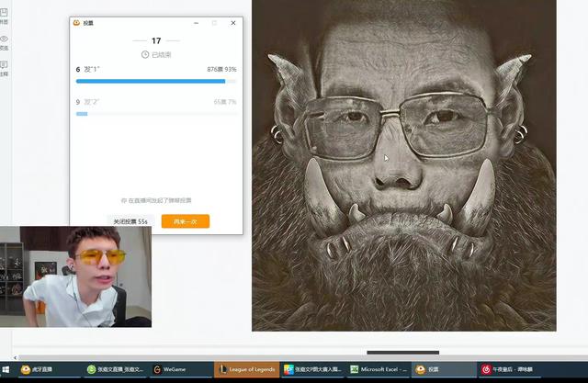Click the horizontal scrollbar thumb under the document

[x=402, y=353]
